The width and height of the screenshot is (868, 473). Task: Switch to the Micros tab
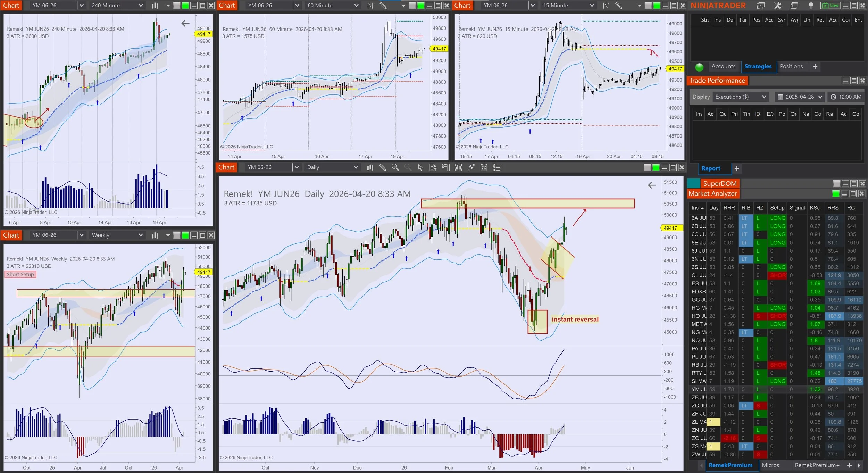[770, 465]
